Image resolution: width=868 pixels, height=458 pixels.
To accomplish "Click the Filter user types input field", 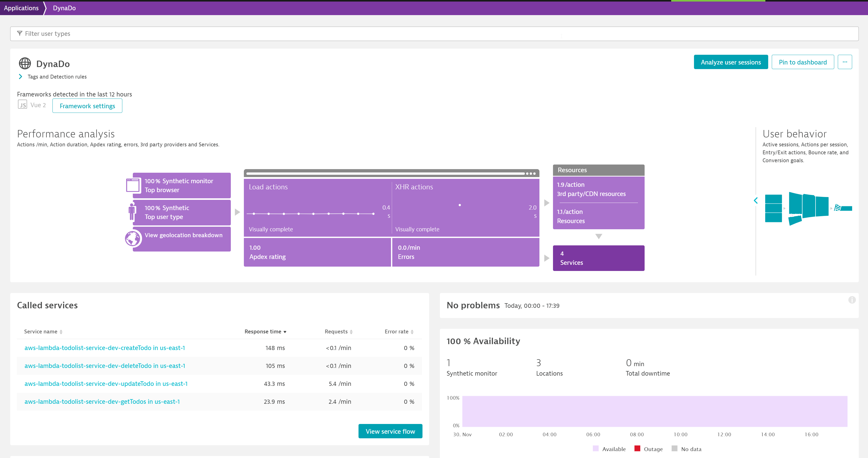I will pyautogui.click(x=435, y=33).
